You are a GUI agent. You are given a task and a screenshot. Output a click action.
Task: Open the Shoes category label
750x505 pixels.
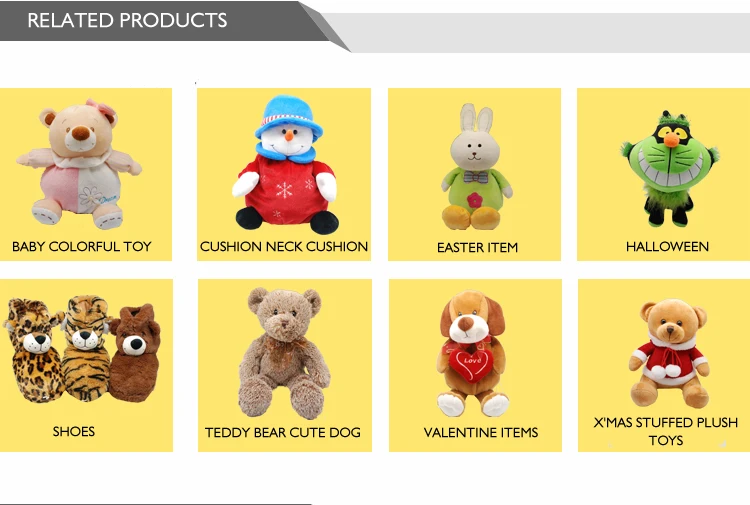coord(74,431)
